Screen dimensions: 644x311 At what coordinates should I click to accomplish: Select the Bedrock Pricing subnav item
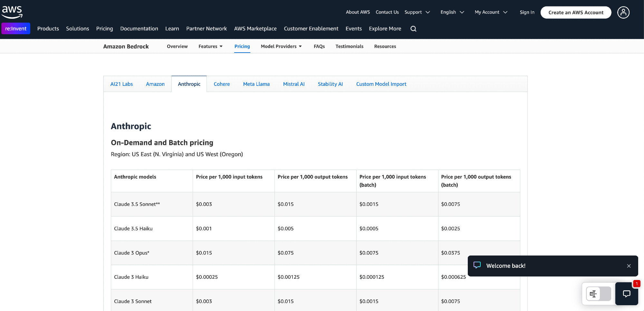point(242,46)
